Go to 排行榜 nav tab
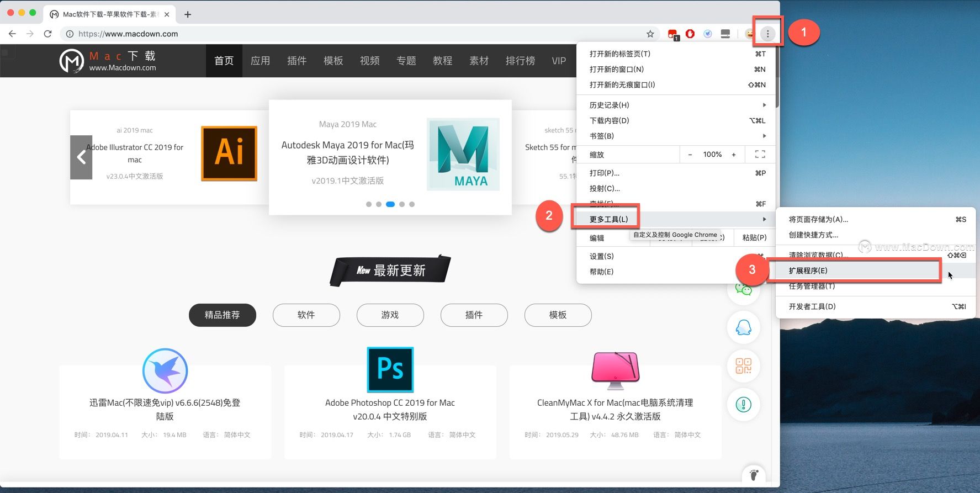The width and height of the screenshot is (980, 493). [520, 61]
